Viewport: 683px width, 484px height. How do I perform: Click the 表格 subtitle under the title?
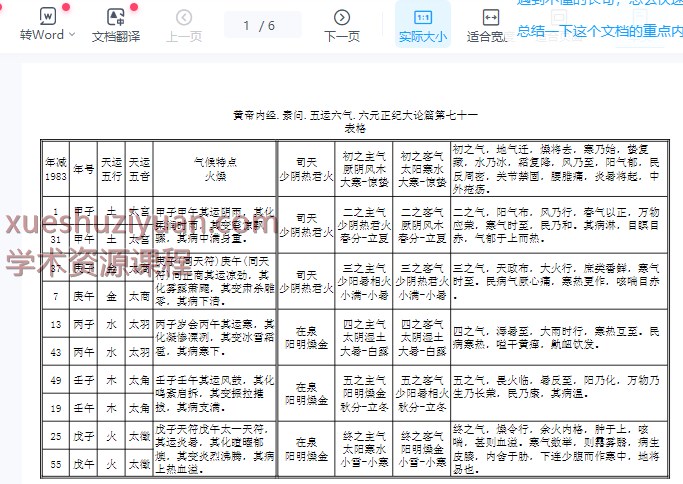pyautogui.click(x=355, y=128)
